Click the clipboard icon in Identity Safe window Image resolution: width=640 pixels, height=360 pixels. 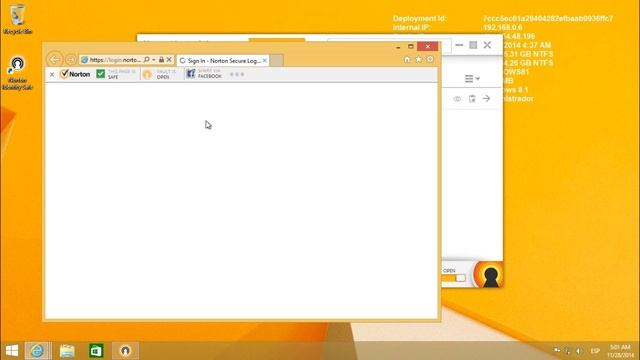[x=472, y=99]
